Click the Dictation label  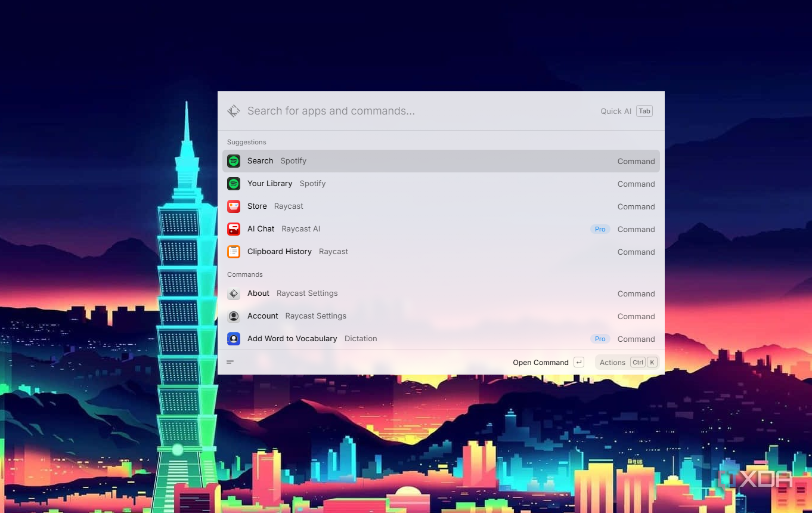coord(361,339)
